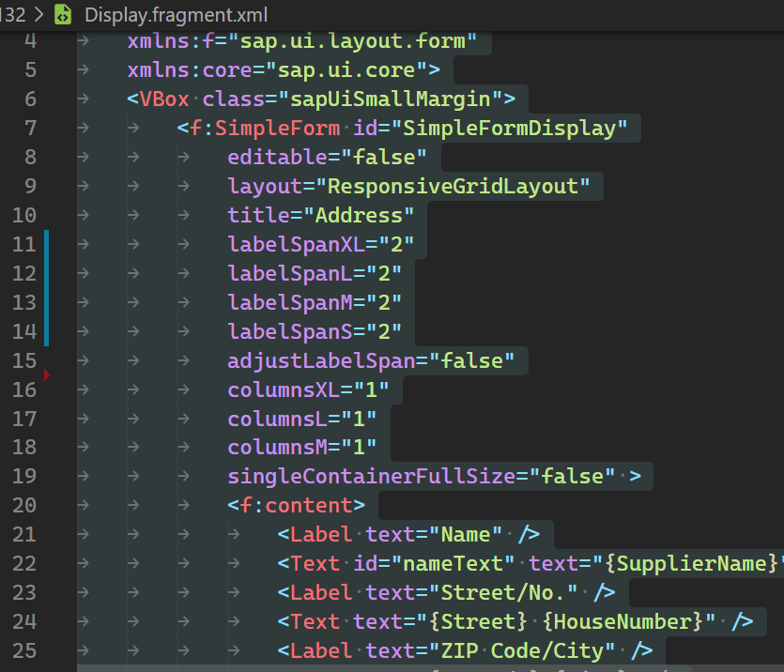Click line number 4 in the gutter
The width and height of the screenshot is (784, 672).
[30, 41]
